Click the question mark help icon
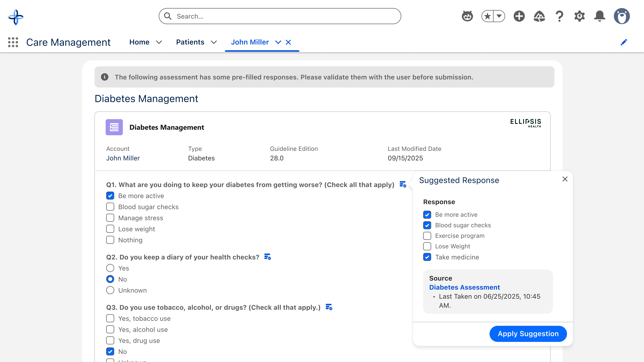 pyautogui.click(x=559, y=16)
